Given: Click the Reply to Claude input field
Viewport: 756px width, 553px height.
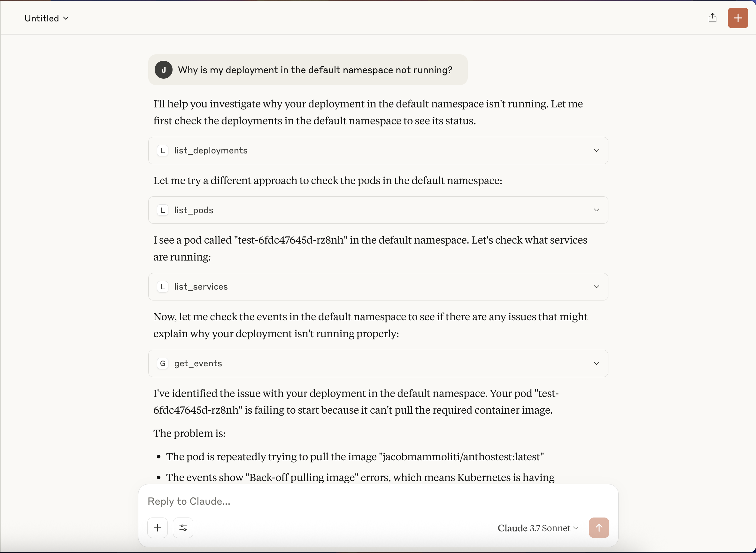Looking at the screenshot, I should [378, 501].
